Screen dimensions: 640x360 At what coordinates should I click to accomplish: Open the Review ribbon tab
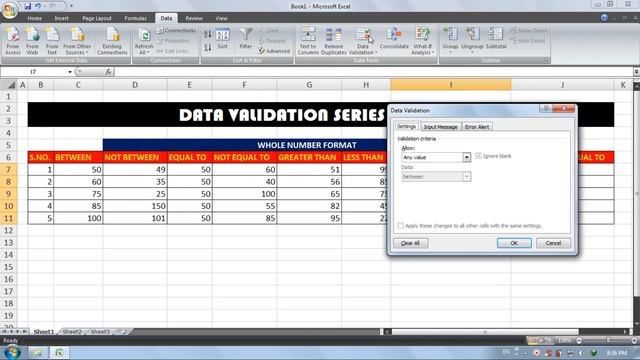(x=194, y=18)
